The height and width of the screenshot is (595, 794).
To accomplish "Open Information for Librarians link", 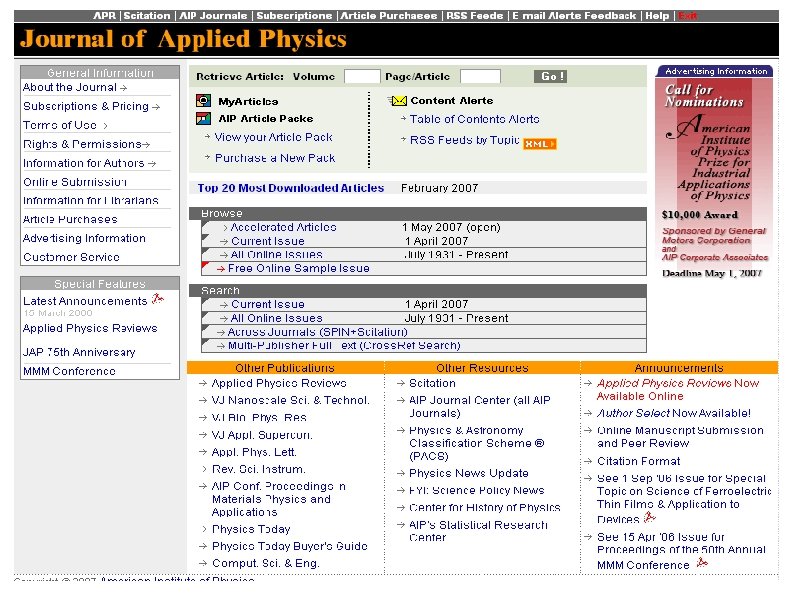I will pos(91,201).
